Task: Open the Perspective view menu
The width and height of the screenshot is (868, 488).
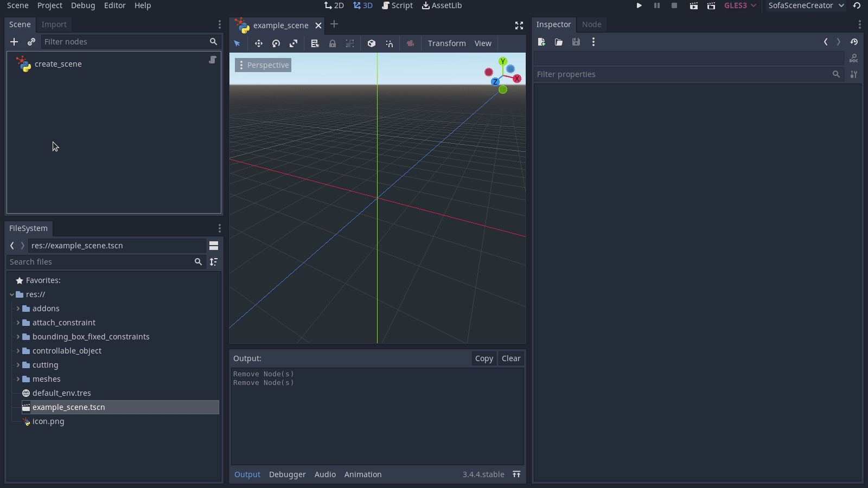Action: click(263, 65)
